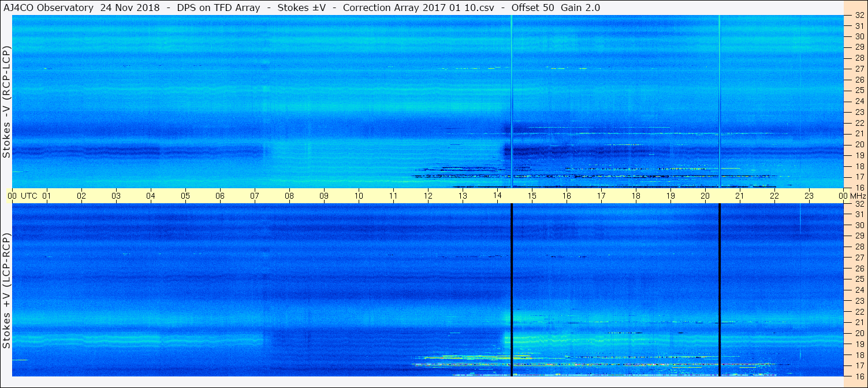Screen dimensions: 868x388
Task: Select hour "05" on the UTC time axis
Action: click(185, 196)
